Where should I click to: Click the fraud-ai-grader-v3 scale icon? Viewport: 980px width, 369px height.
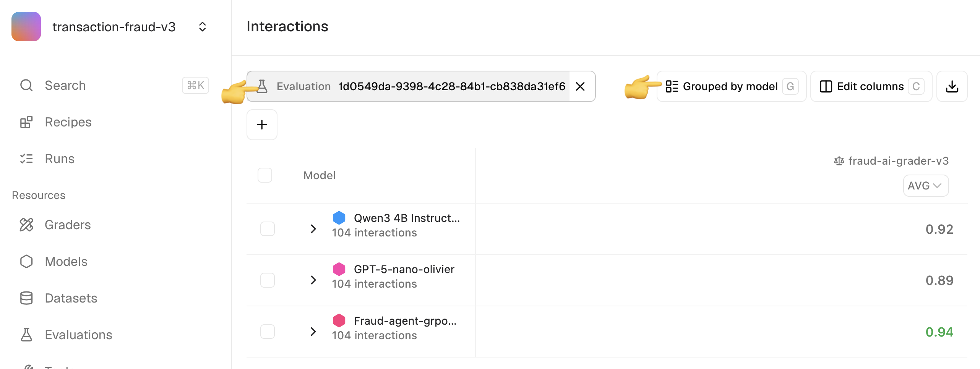[839, 161]
